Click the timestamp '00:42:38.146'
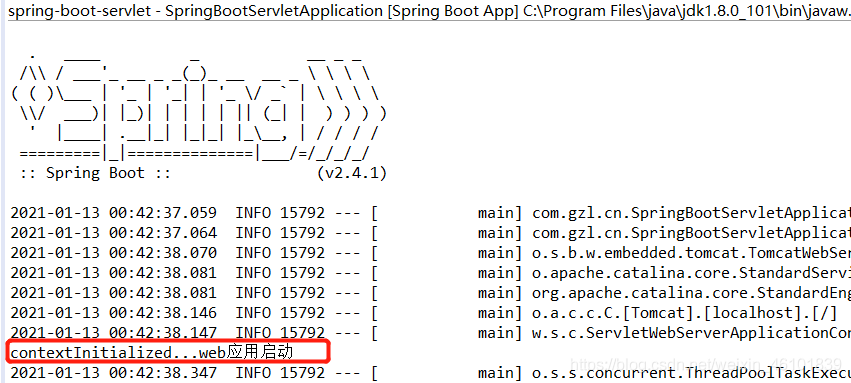The image size is (851, 383). point(162,313)
